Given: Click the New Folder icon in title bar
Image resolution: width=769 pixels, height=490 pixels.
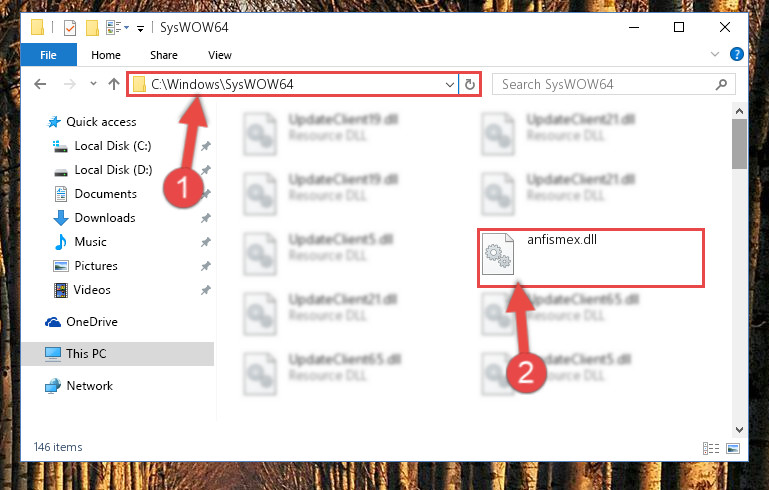Looking at the screenshot, I should [92, 27].
